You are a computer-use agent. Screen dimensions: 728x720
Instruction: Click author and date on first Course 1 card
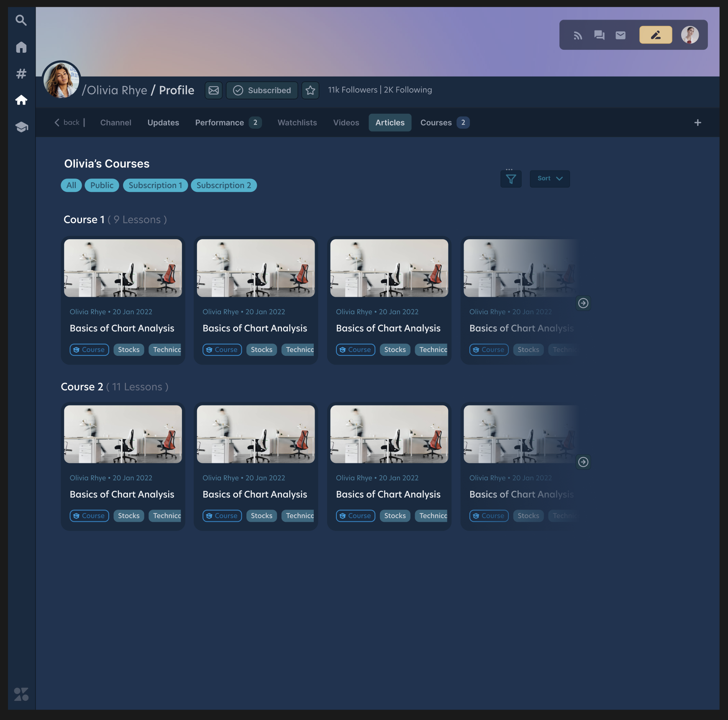pos(111,311)
